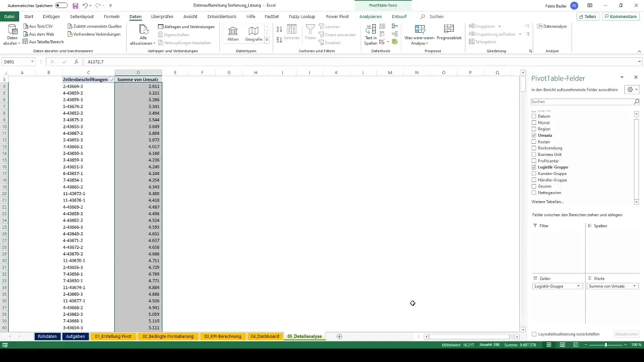Switch to Page Layout view in status bar

[x=562, y=344]
